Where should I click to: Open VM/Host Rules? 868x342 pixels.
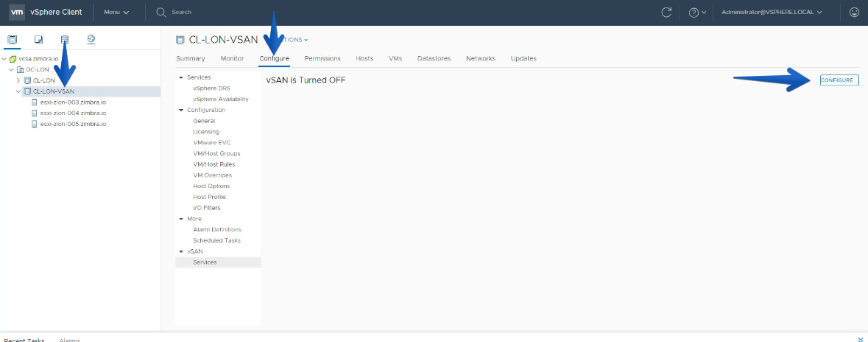pos(214,164)
